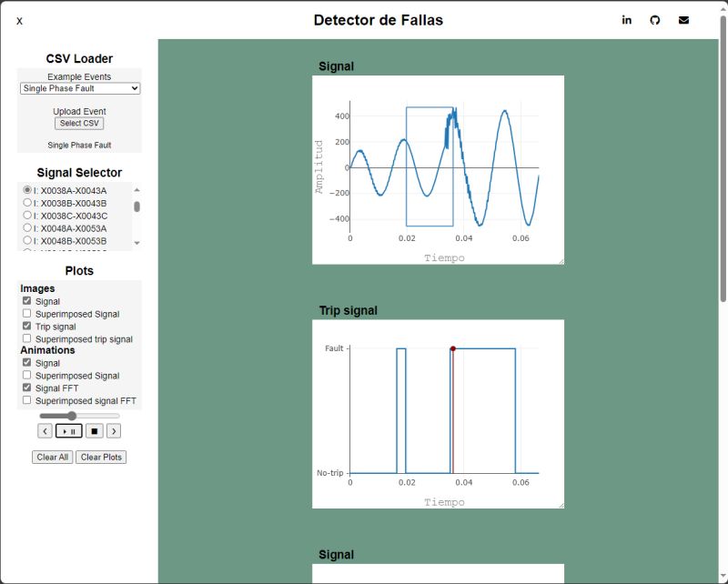Select signal I: X0038C-X0043C
This screenshot has height=584, width=728.
(27, 215)
